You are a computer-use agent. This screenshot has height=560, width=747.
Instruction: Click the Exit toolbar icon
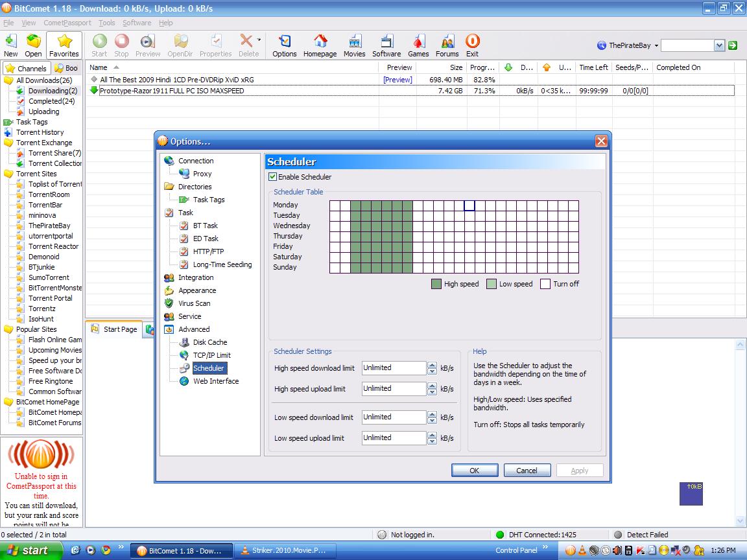click(x=472, y=46)
